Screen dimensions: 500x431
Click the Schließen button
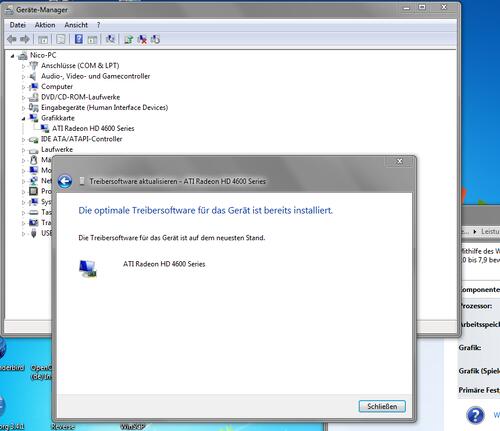click(x=382, y=406)
